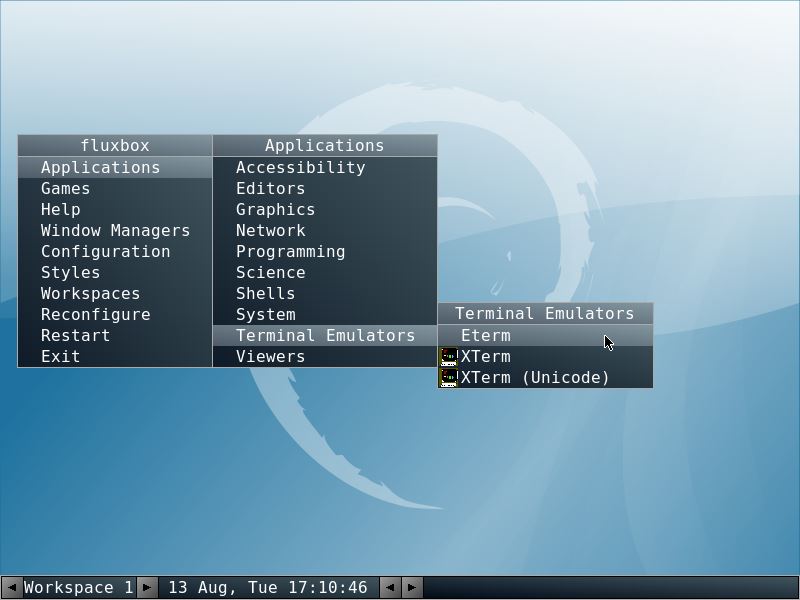The image size is (800, 600).
Task: Click the Applications submenu title
Action: tap(324, 145)
